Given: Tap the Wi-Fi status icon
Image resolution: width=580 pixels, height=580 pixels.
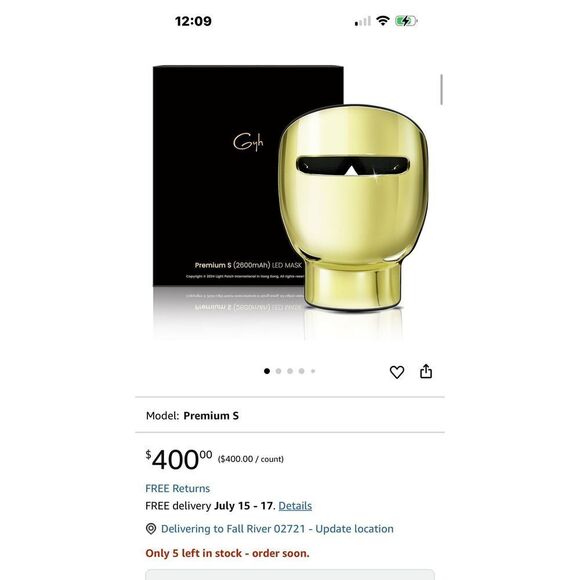Looking at the screenshot, I should coord(383,21).
